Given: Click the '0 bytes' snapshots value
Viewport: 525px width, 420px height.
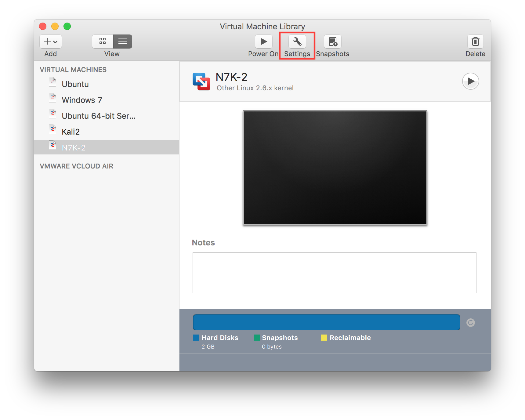Looking at the screenshot, I should tap(272, 347).
